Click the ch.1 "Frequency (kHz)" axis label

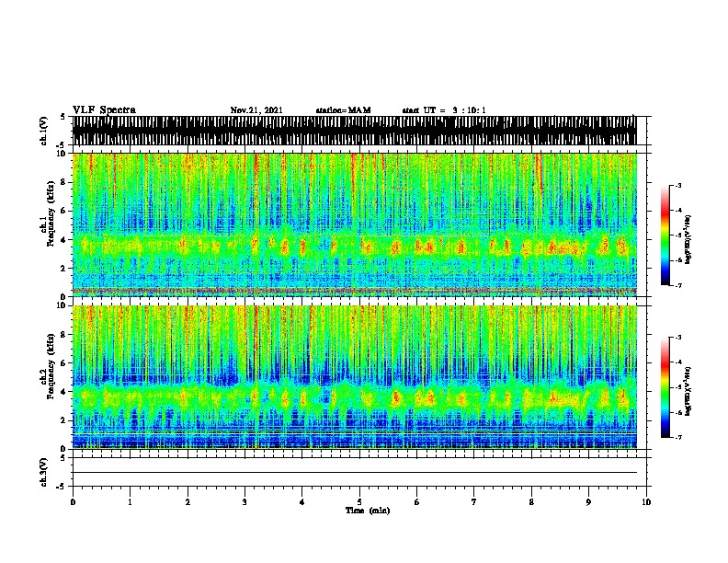(51, 214)
